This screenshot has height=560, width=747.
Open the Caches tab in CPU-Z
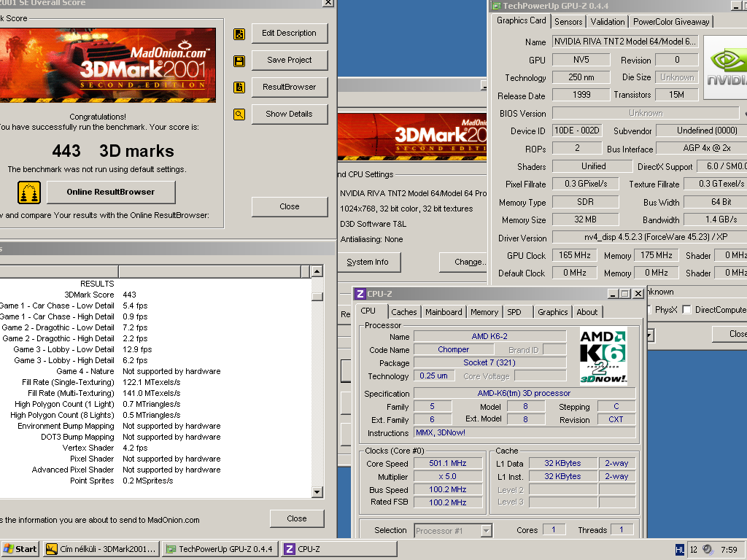404,312
